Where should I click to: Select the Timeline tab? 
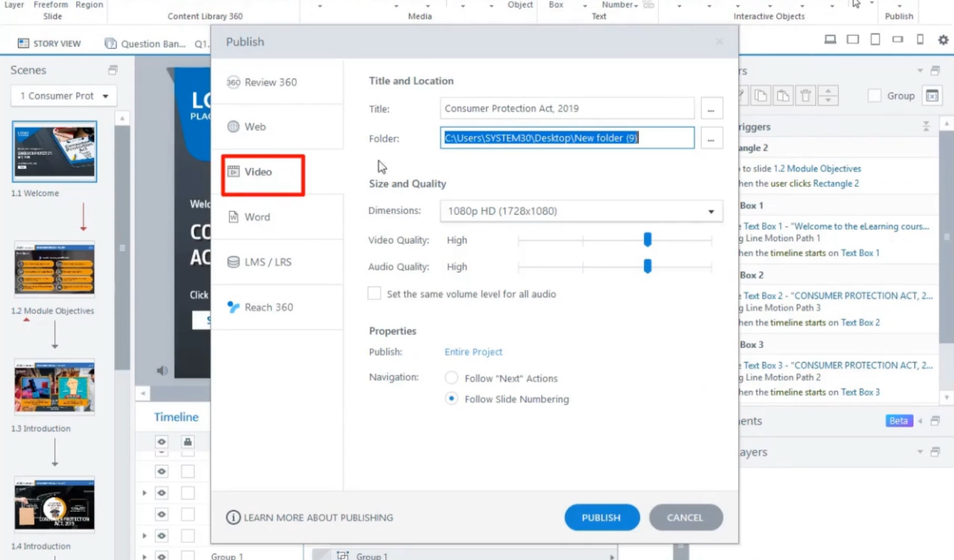coord(176,417)
